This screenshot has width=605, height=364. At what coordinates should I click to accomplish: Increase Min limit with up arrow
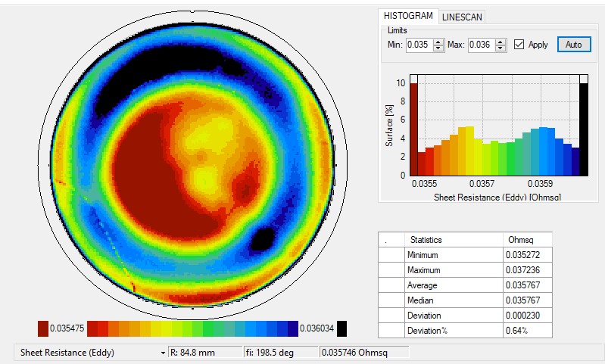[x=438, y=42]
